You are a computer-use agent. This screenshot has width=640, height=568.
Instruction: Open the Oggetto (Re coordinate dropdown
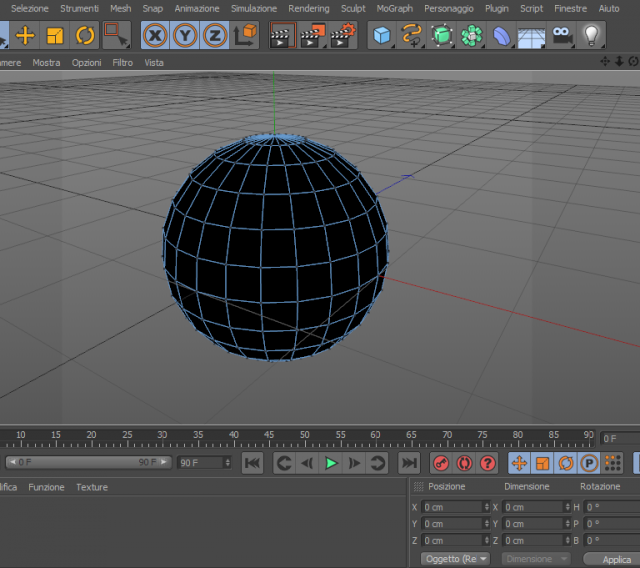tap(455, 559)
